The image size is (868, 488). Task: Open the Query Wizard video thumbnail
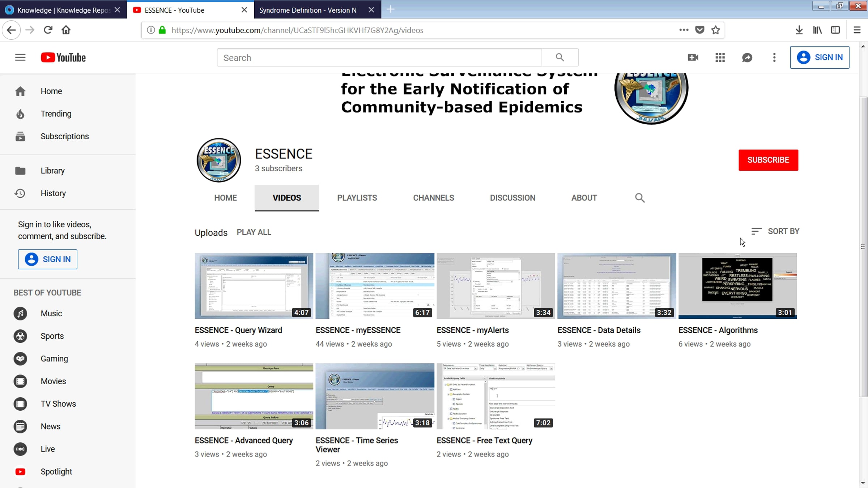[x=254, y=286]
